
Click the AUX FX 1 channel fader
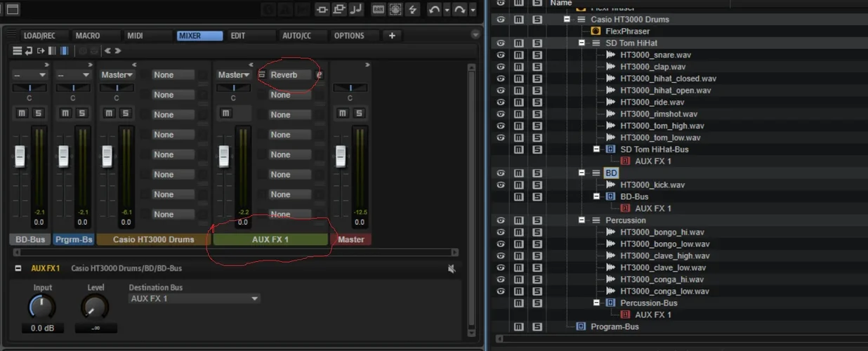224,155
